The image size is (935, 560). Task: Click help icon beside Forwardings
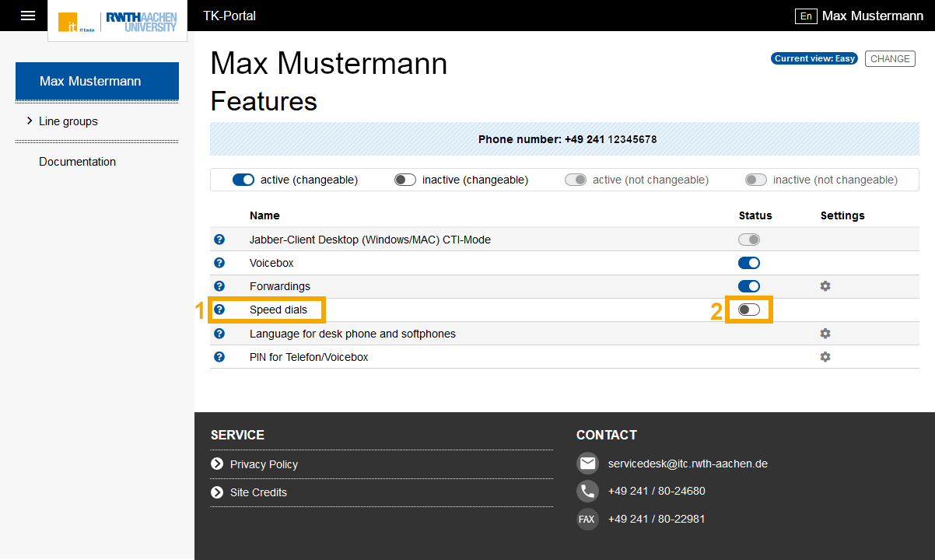pyautogui.click(x=219, y=286)
